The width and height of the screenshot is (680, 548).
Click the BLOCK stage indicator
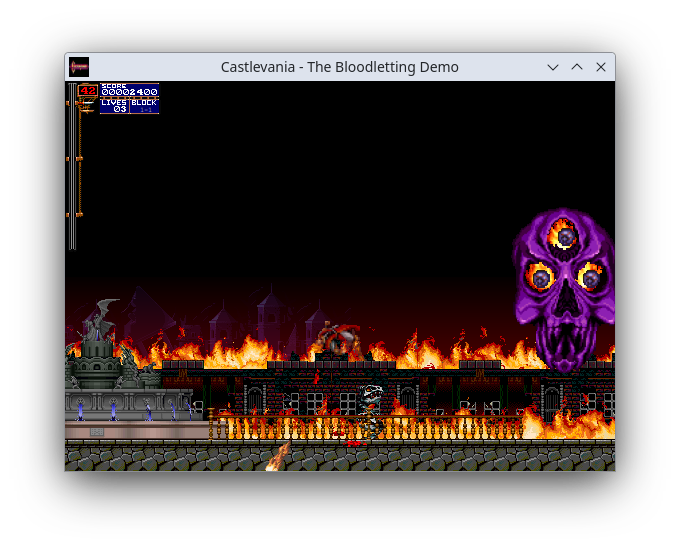(x=144, y=105)
